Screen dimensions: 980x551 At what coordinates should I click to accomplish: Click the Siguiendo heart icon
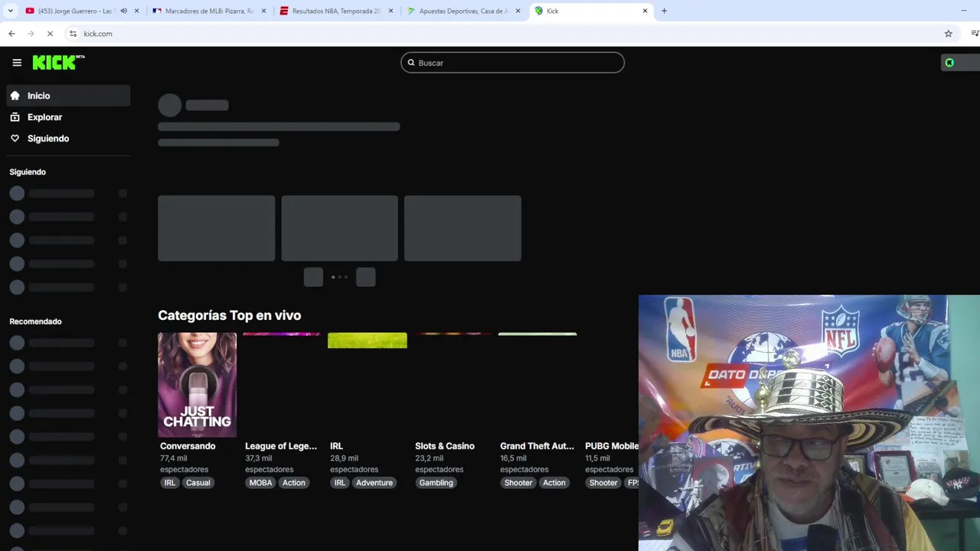15,139
